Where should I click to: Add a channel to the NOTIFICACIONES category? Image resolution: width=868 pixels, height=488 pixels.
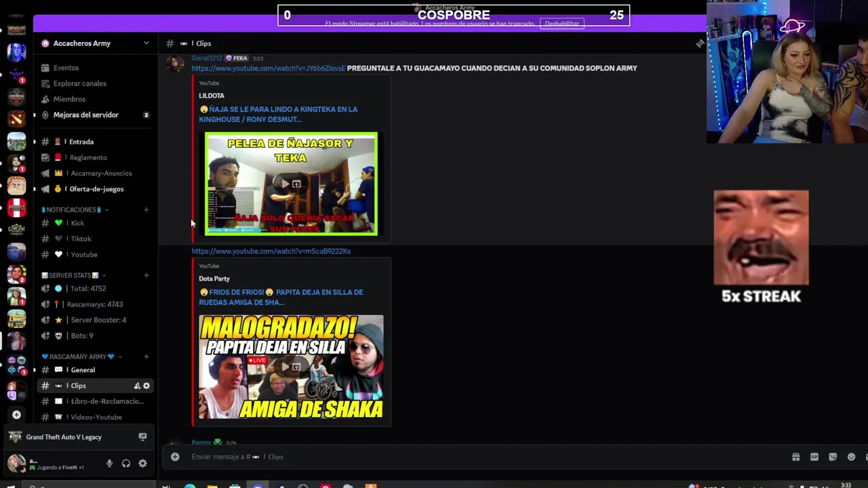(x=146, y=210)
